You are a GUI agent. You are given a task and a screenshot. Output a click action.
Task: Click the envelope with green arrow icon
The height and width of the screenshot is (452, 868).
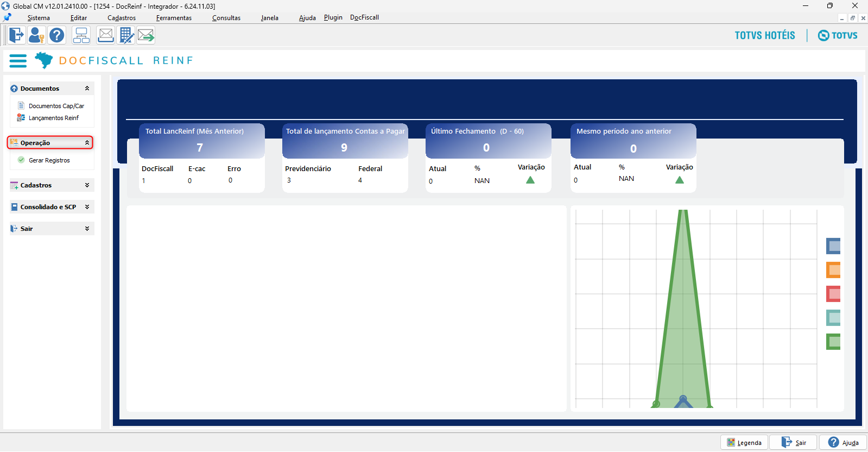click(x=146, y=35)
